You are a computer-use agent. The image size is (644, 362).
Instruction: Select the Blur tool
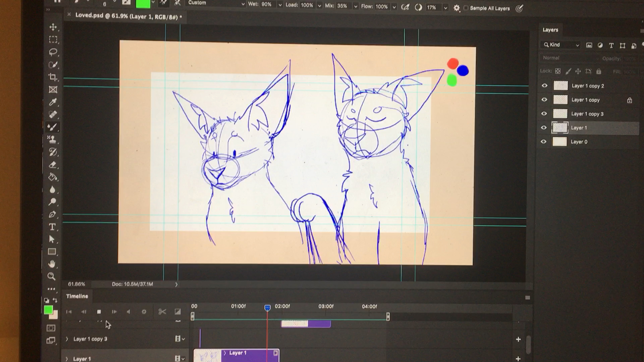coord(52,190)
